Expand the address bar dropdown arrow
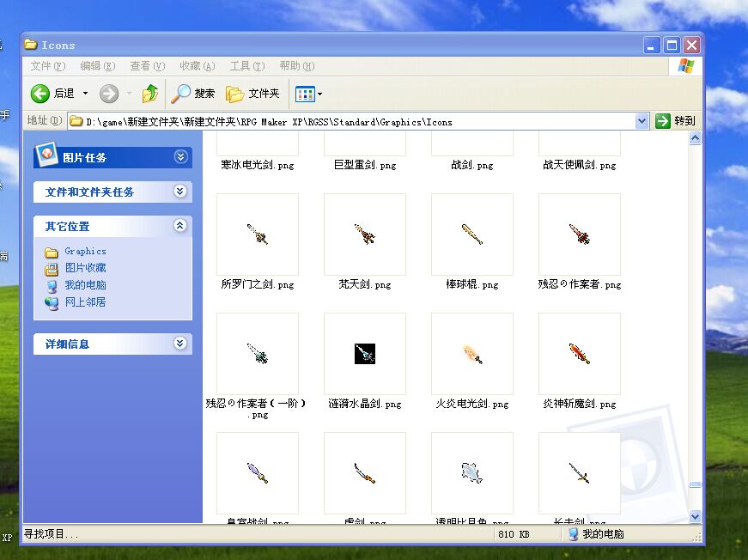 pos(642,121)
